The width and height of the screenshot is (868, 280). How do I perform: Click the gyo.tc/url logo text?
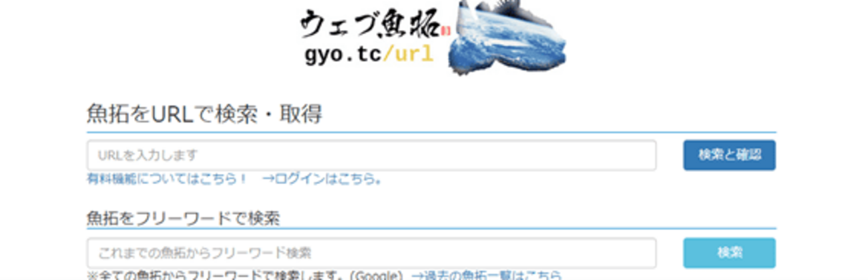[369, 55]
